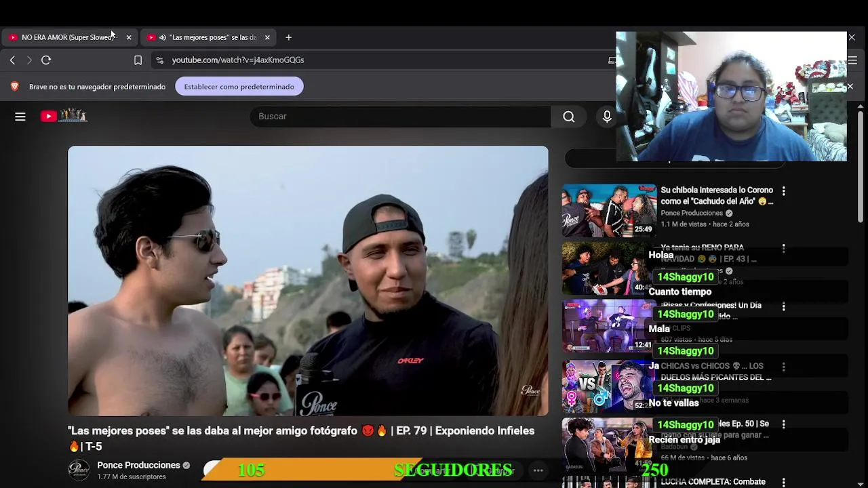
Task: Go back with browser back arrow
Action: click(x=12, y=60)
